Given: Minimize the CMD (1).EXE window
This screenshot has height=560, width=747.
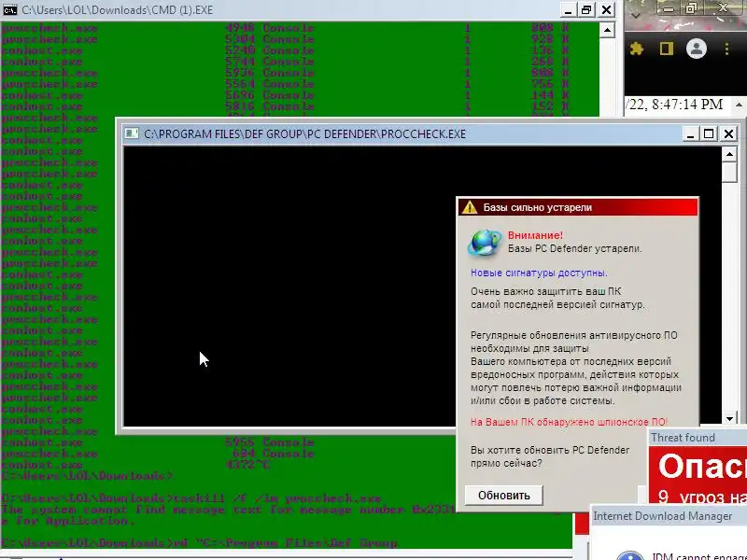Looking at the screenshot, I should [568, 10].
